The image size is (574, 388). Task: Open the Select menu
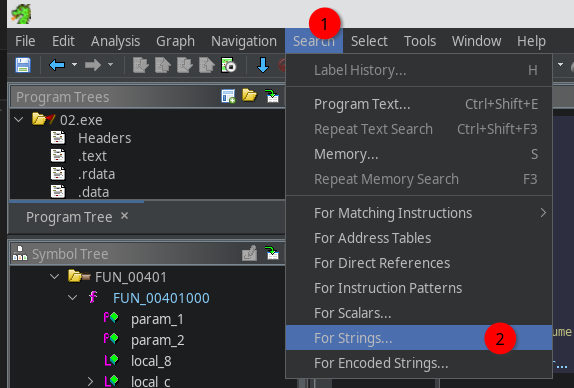tap(369, 41)
